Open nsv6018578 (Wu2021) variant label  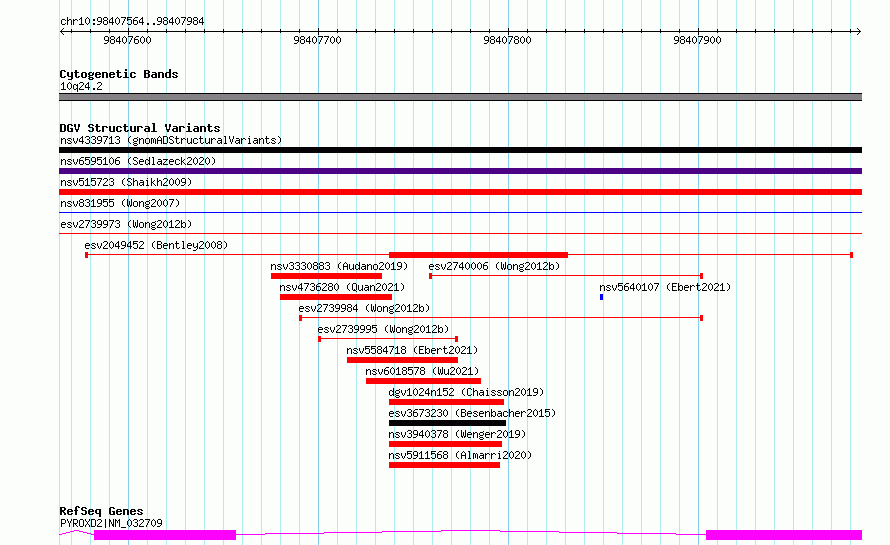tap(422, 371)
